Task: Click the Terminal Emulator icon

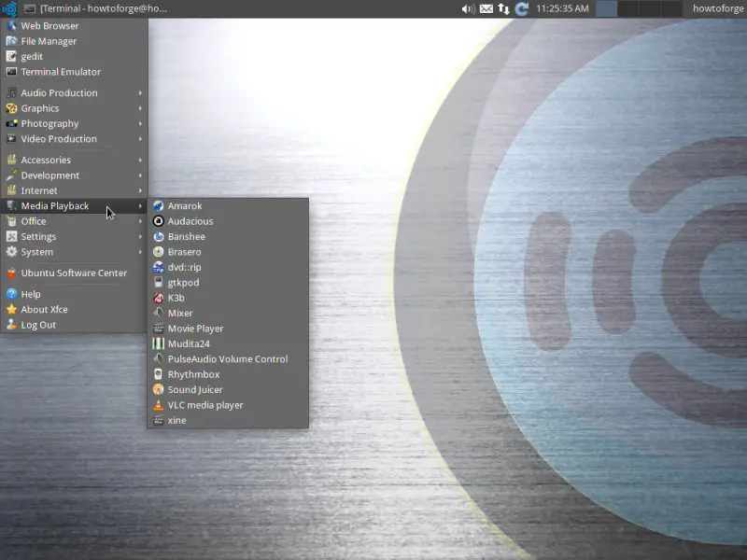Action: click(11, 72)
